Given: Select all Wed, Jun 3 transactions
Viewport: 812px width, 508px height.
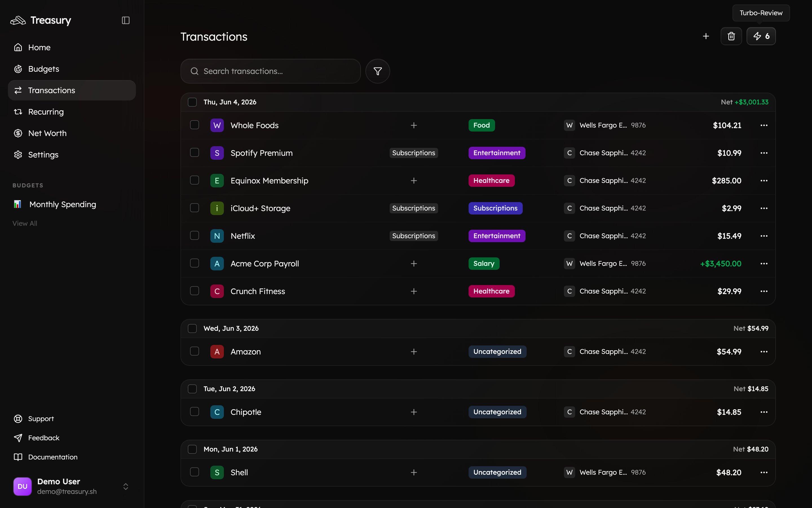Looking at the screenshot, I should (x=192, y=329).
